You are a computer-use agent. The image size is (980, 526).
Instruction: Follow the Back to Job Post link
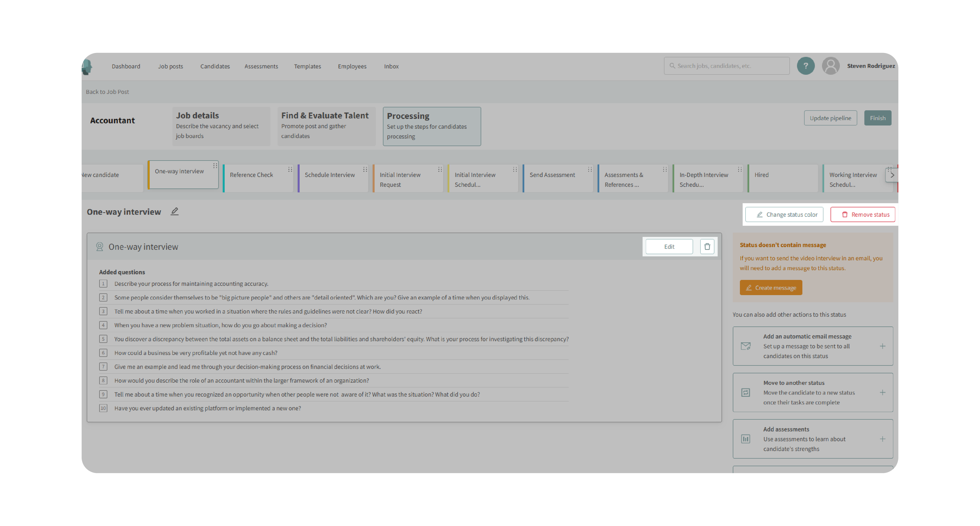point(107,92)
